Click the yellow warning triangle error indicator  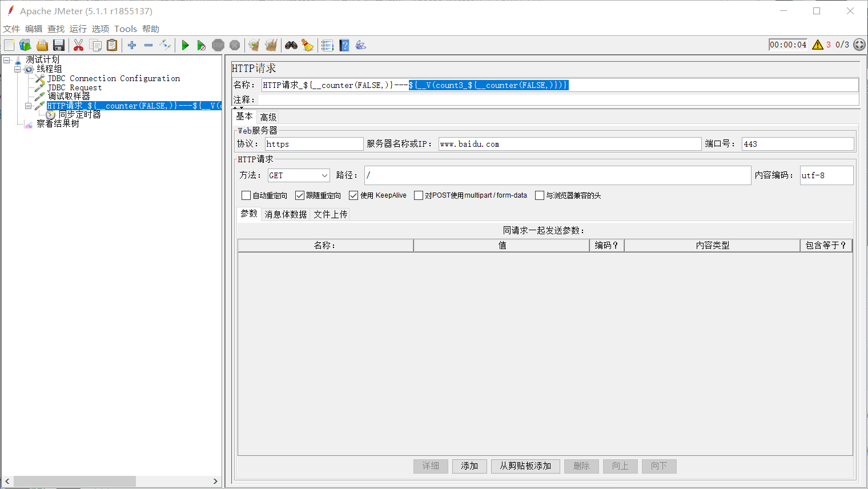coord(818,45)
